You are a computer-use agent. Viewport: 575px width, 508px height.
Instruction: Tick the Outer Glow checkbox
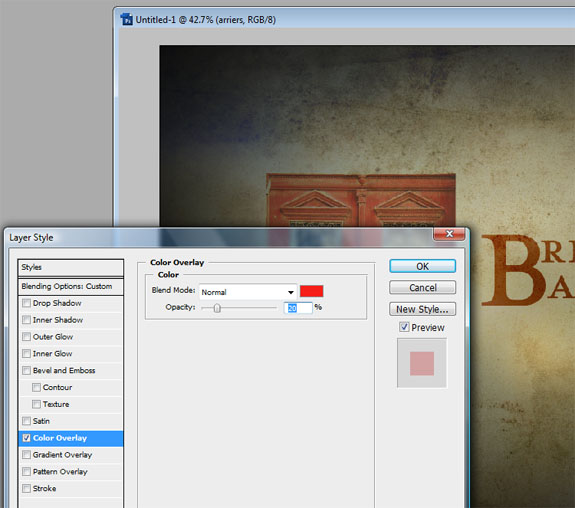[26, 337]
